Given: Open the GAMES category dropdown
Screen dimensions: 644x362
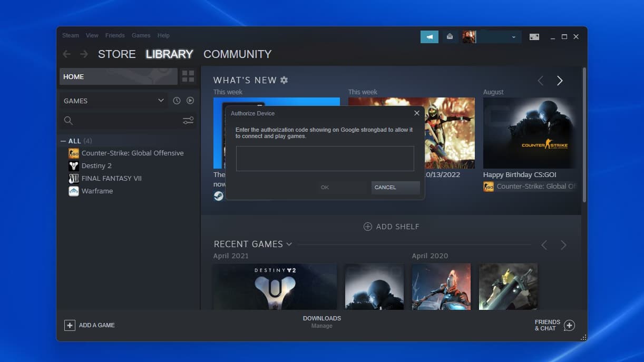Looking at the screenshot, I should pos(160,100).
